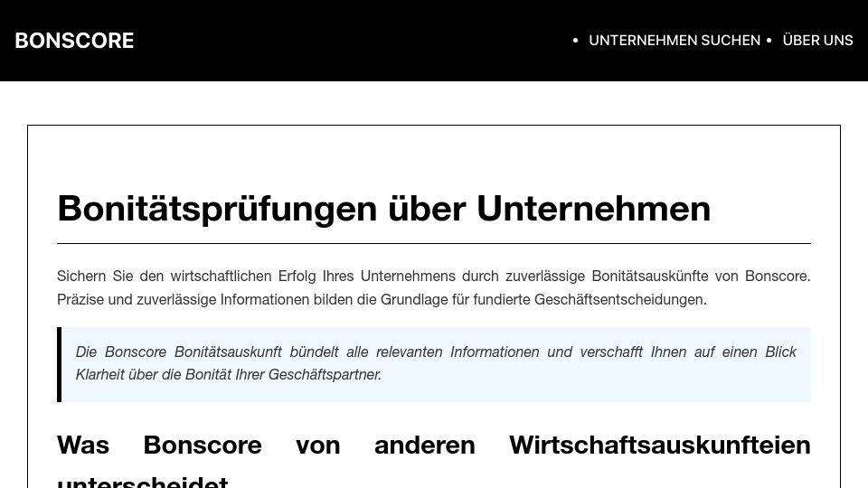Go to Unternehmen suchen page
This screenshot has width=868, height=488.
click(x=675, y=41)
